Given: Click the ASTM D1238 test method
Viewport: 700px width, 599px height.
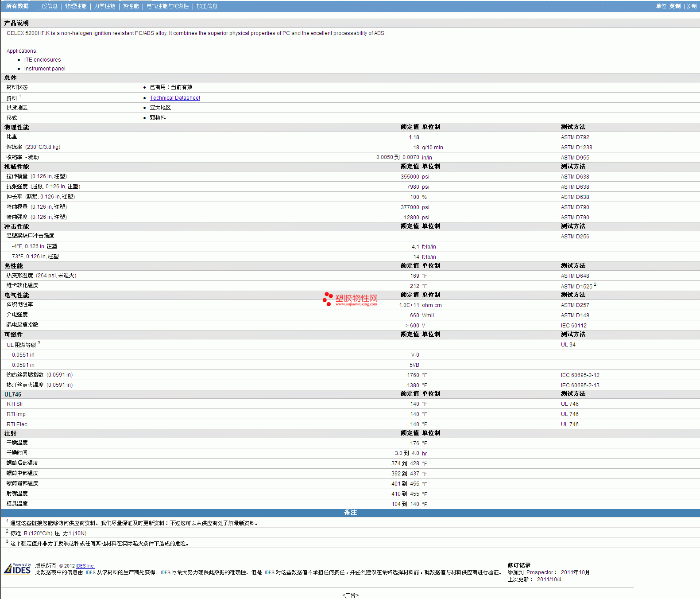Looking at the screenshot, I should 576,148.
